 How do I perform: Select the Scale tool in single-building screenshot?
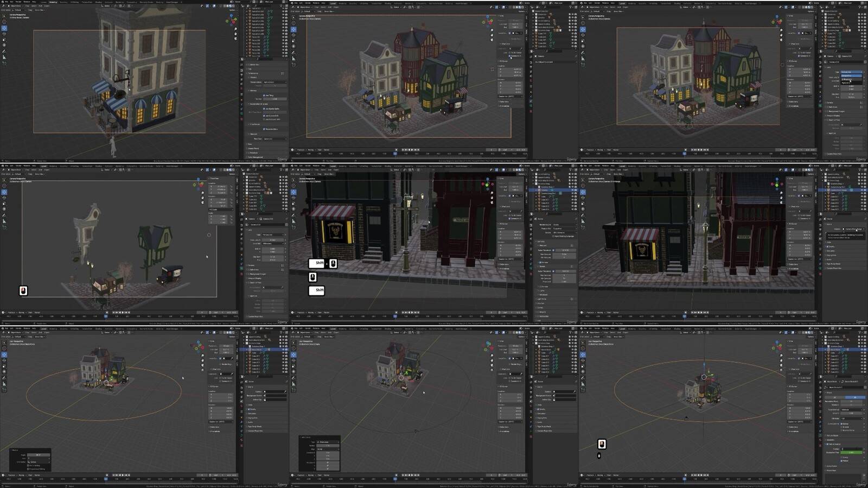click(4, 40)
